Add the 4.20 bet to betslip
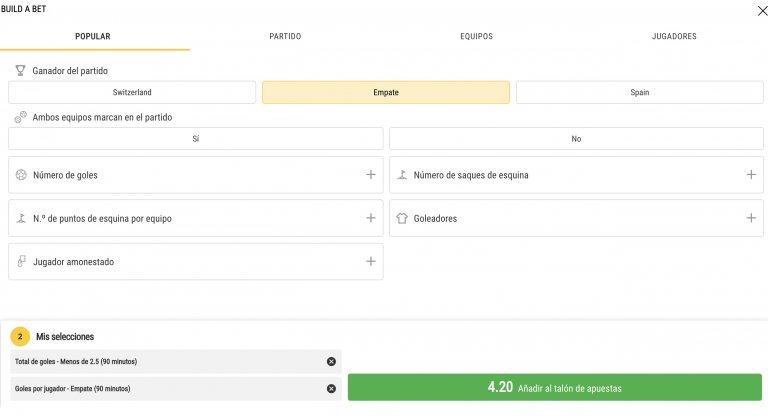The width and height of the screenshot is (768, 417). [554, 388]
